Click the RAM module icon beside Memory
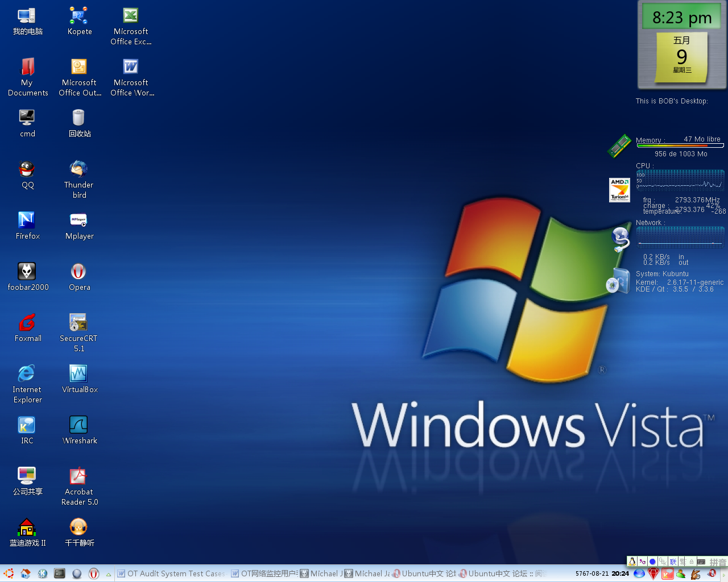This screenshot has width=728, height=582. pyautogui.click(x=619, y=145)
